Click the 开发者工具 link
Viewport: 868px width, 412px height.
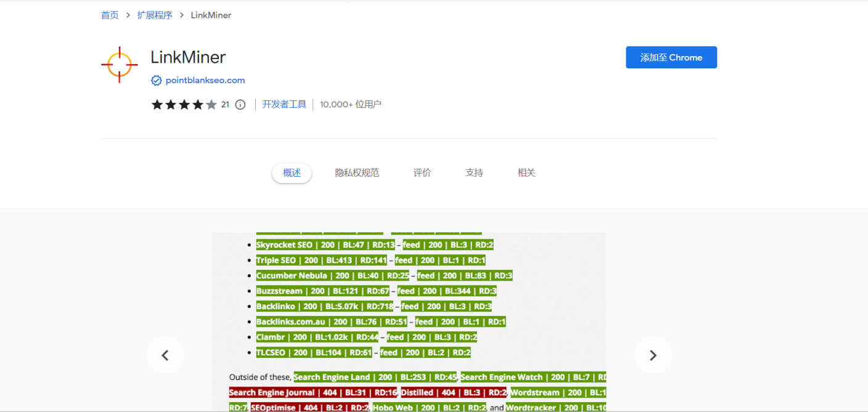click(x=284, y=103)
